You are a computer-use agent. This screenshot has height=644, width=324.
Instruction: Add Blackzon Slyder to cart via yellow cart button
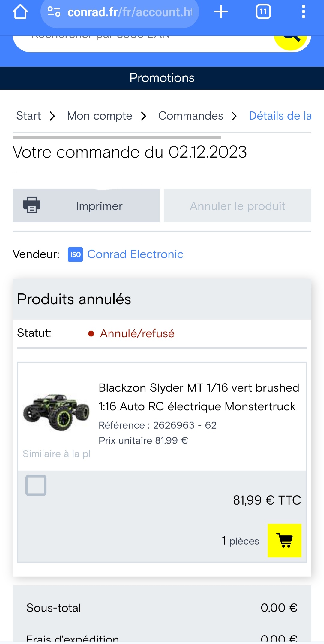pyautogui.click(x=284, y=540)
